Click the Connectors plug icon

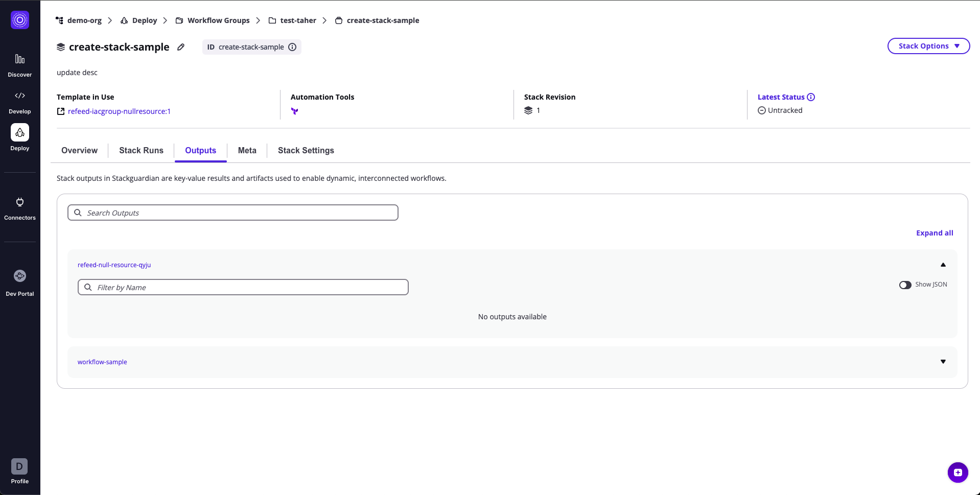(20, 202)
